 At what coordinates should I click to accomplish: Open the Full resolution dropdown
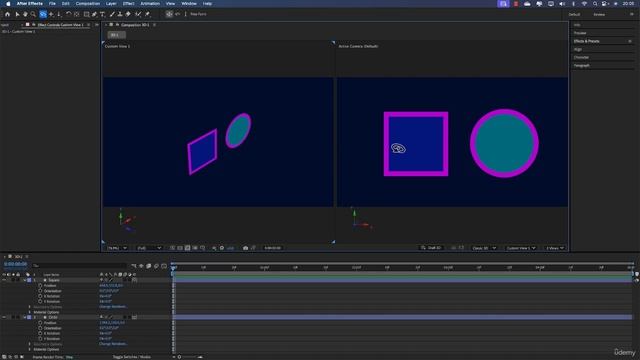pos(149,248)
